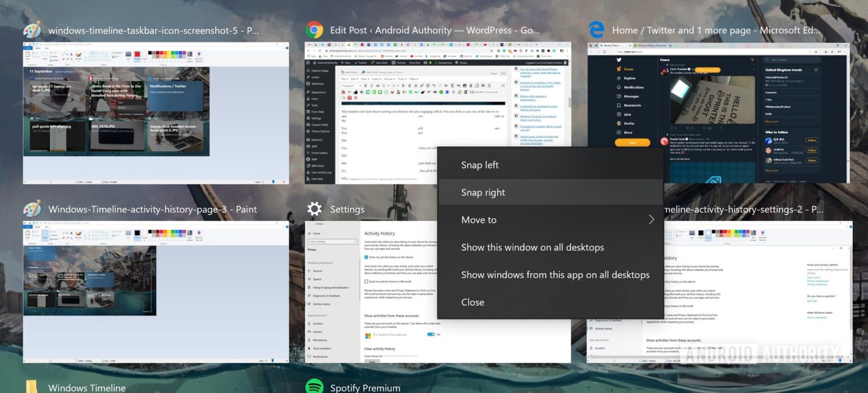Viewport: 868px width, 393px height.
Task: Open the Outline dropdown in Paint's Shapes group
Action: pyautogui.click(x=117, y=53)
